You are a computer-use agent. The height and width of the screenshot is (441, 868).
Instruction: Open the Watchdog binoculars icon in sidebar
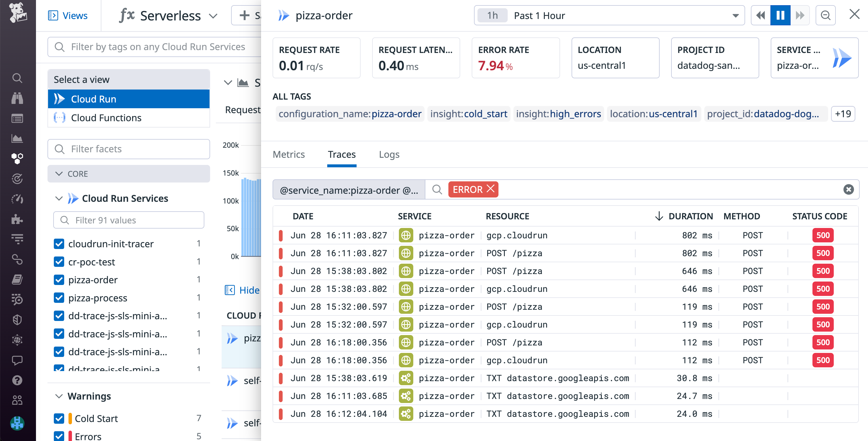[x=17, y=98]
